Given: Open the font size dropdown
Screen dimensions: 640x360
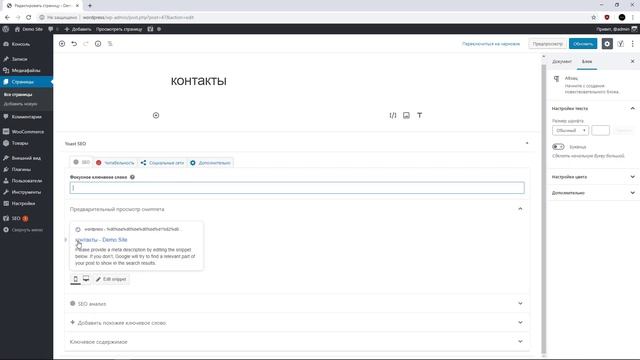Looking at the screenshot, I should tap(570, 130).
